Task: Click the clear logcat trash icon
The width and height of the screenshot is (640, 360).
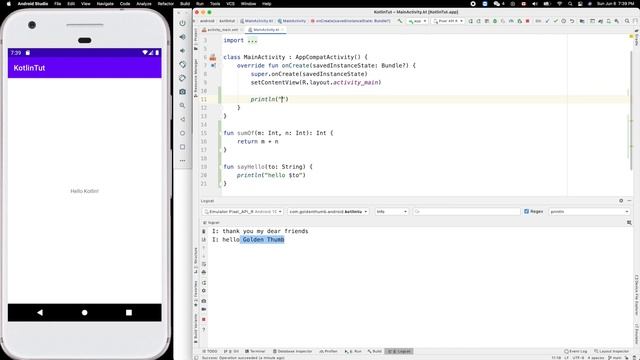Action: 204,231
